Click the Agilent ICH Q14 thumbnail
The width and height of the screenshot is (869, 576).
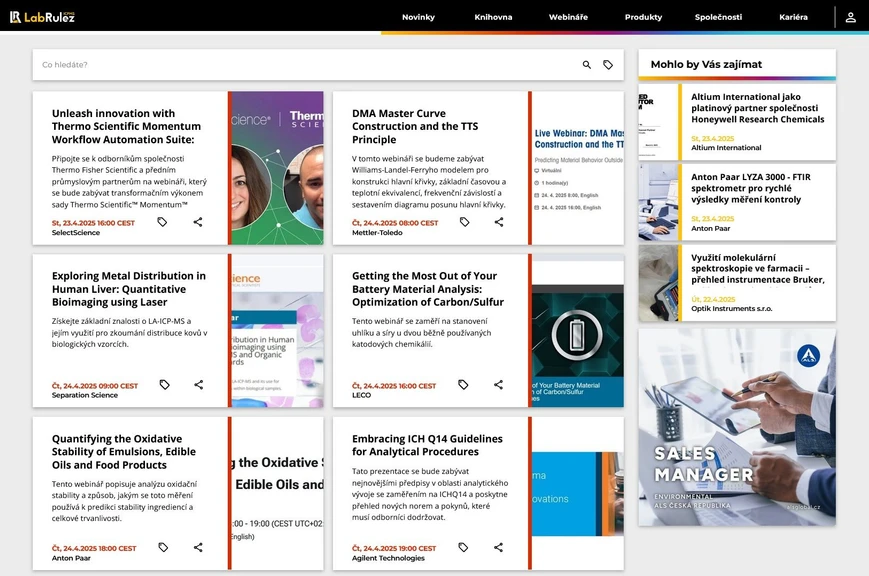(x=577, y=493)
